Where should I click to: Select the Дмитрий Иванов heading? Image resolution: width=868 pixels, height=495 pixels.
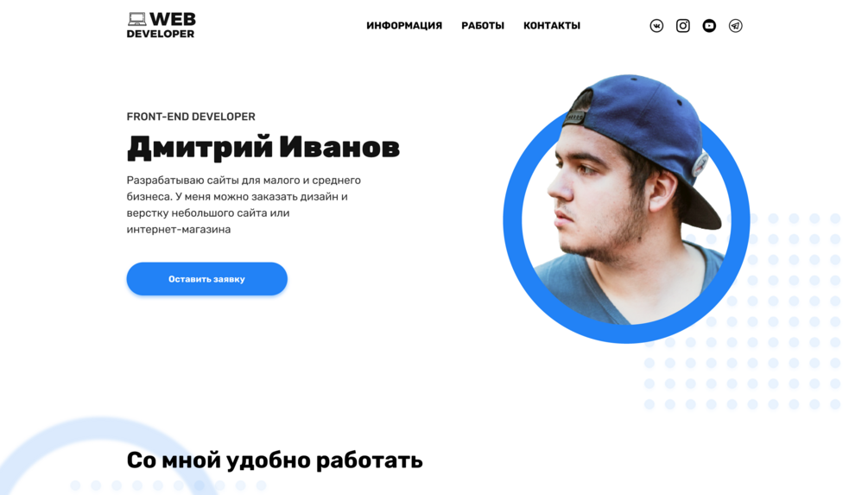pyautogui.click(x=263, y=147)
